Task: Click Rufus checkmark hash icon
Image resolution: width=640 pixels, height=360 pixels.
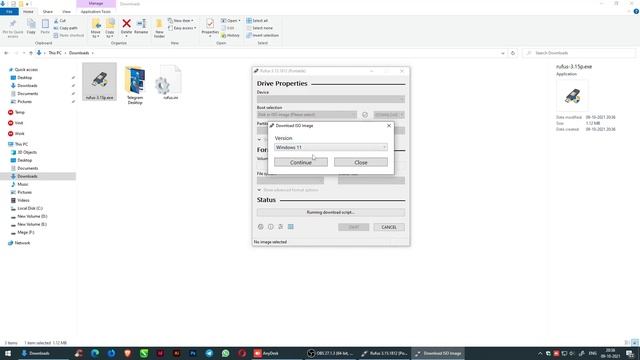Action: [x=365, y=115]
